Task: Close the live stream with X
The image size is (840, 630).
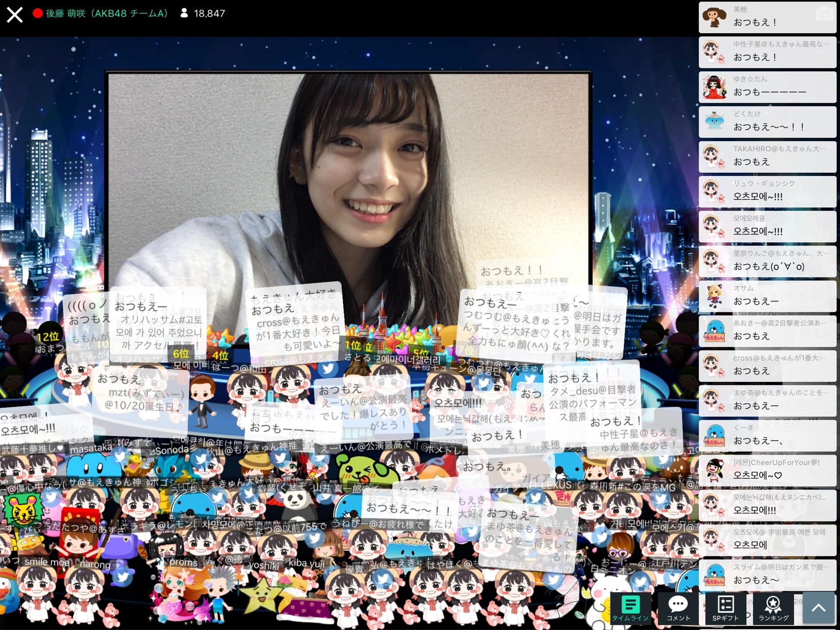Action: click(14, 14)
